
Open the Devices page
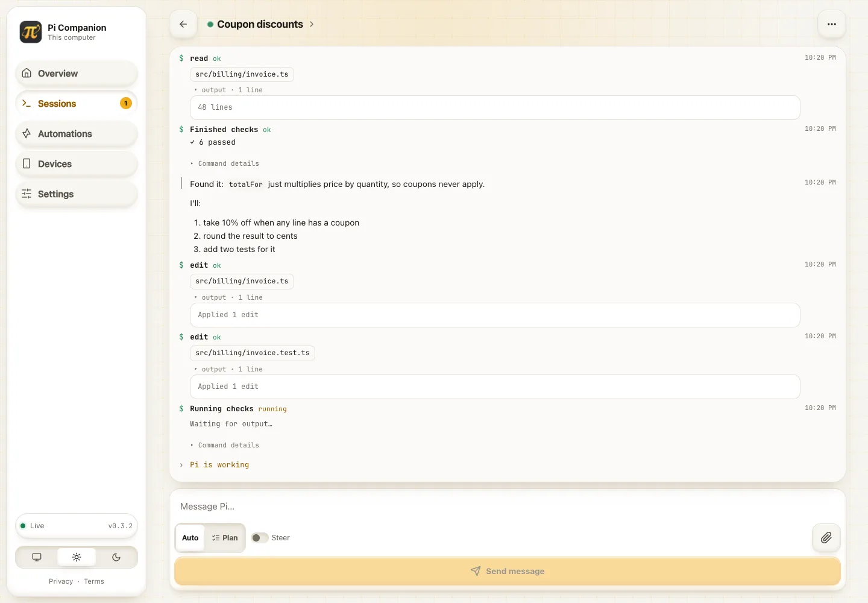pyautogui.click(x=77, y=164)
